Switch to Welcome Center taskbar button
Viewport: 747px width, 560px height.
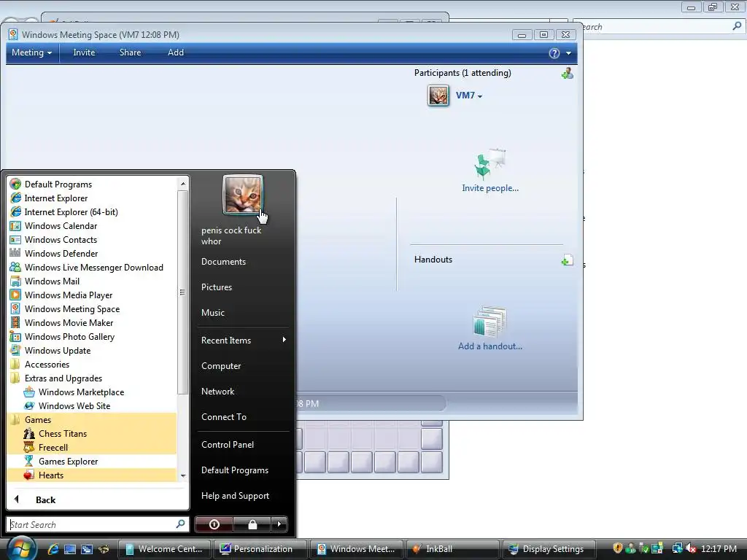pyautogui.click(x=164, y=549)
